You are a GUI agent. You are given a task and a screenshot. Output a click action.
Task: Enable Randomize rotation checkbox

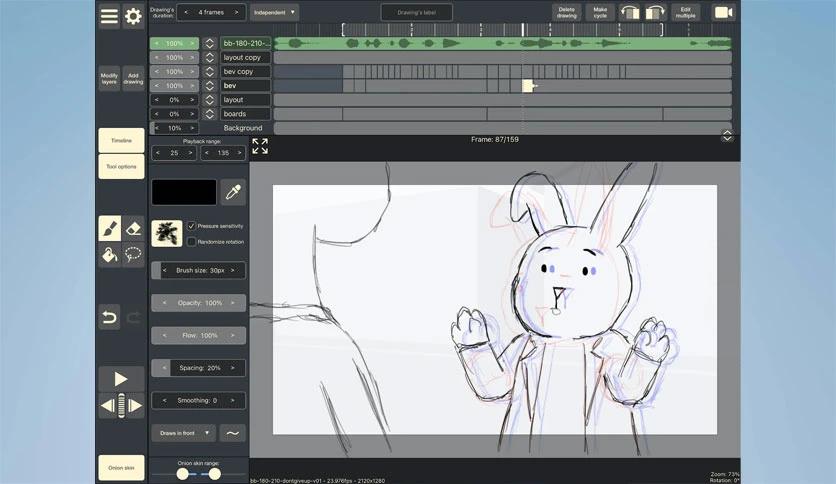(192, 242)
